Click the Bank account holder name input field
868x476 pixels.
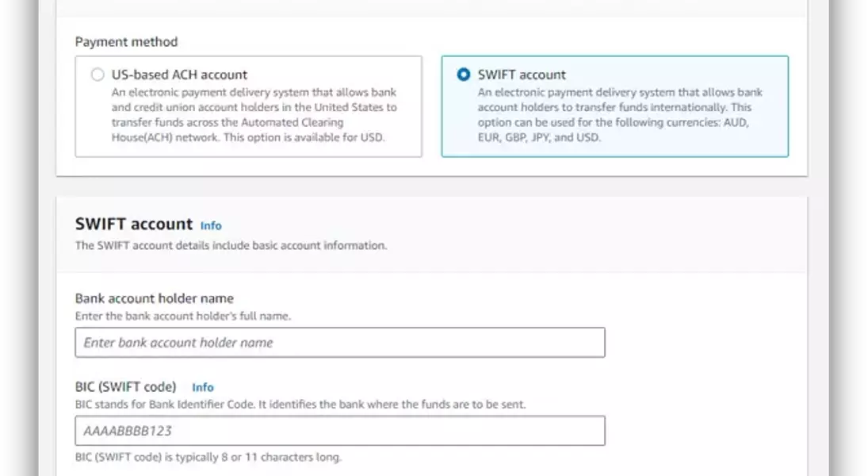pos(340,343)
